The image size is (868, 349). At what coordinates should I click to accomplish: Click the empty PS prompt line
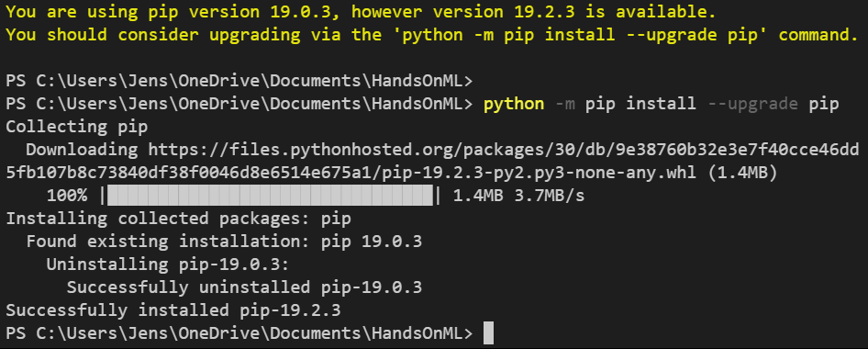239,81
